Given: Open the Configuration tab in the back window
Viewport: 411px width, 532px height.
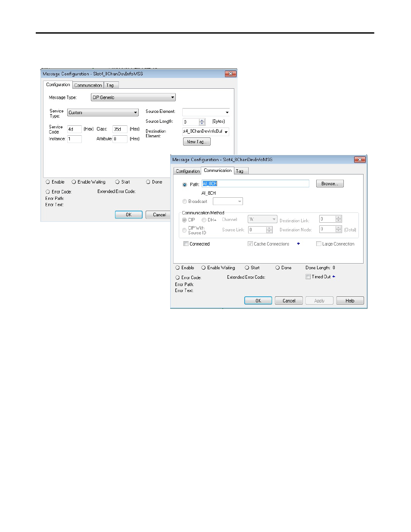Looking at the screenshot, I should pos(58,84).
